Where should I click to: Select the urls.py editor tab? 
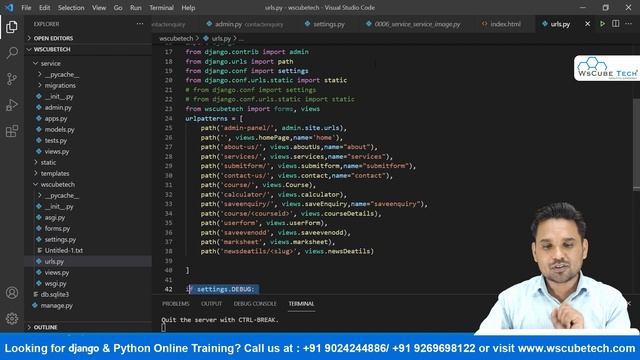pyautogui.click(x=560, y=24)
